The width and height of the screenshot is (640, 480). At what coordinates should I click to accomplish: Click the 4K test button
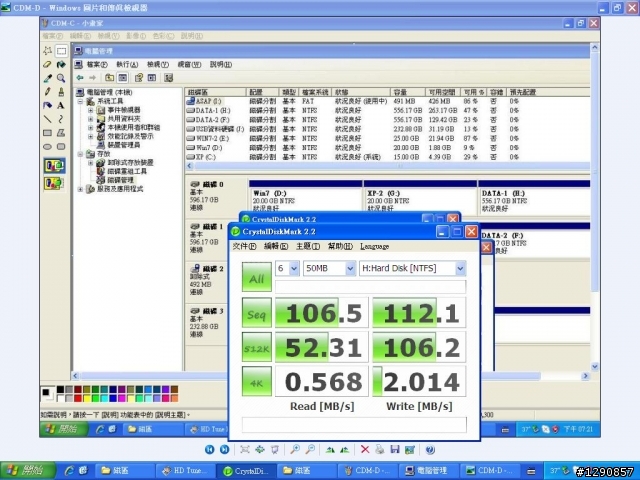pyautogui.click(x=257, y=381)
